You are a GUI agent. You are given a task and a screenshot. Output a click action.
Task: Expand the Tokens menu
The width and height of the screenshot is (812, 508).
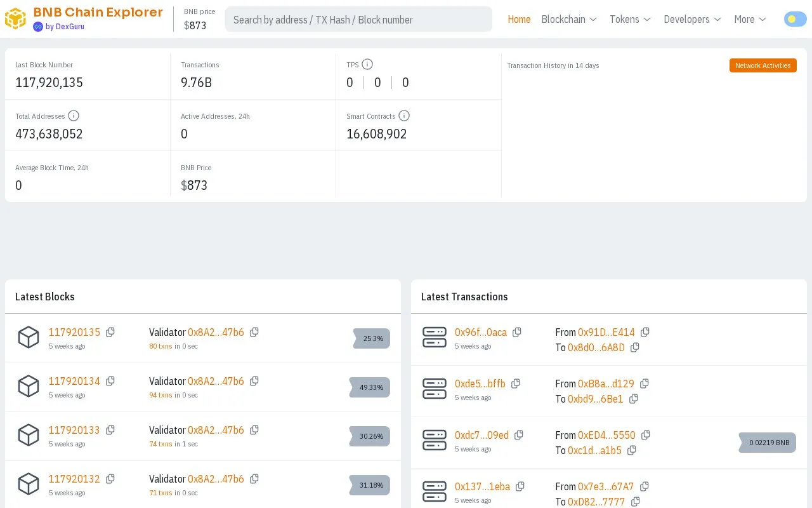(x=630, y=19)
